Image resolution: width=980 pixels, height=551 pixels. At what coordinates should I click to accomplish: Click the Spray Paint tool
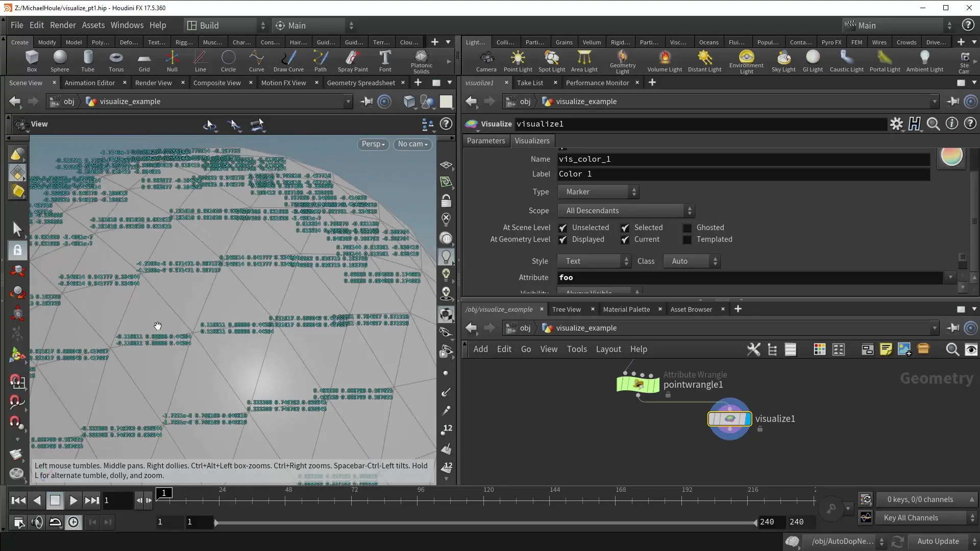pyautogui.click(x=352, y=61)
